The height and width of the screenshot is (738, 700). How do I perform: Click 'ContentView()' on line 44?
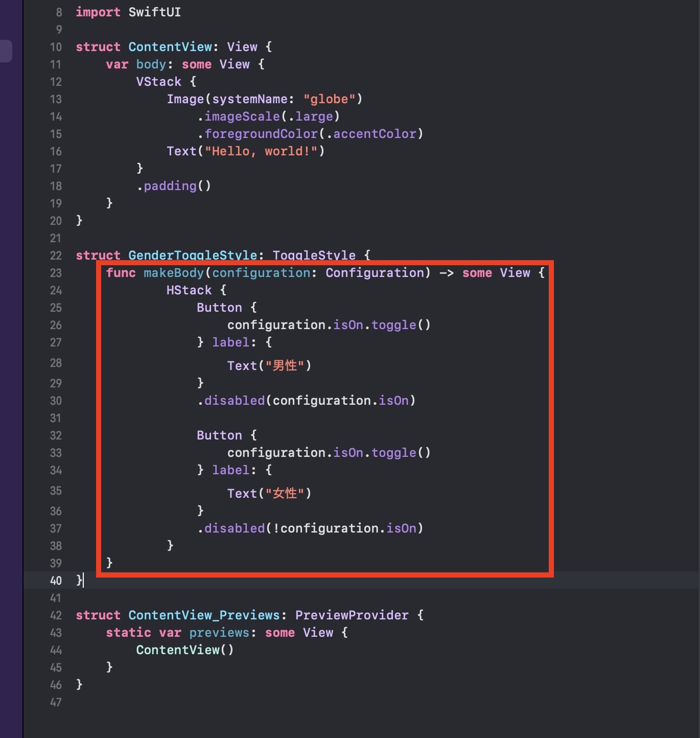pyautogui.click(x=185, y=650)
